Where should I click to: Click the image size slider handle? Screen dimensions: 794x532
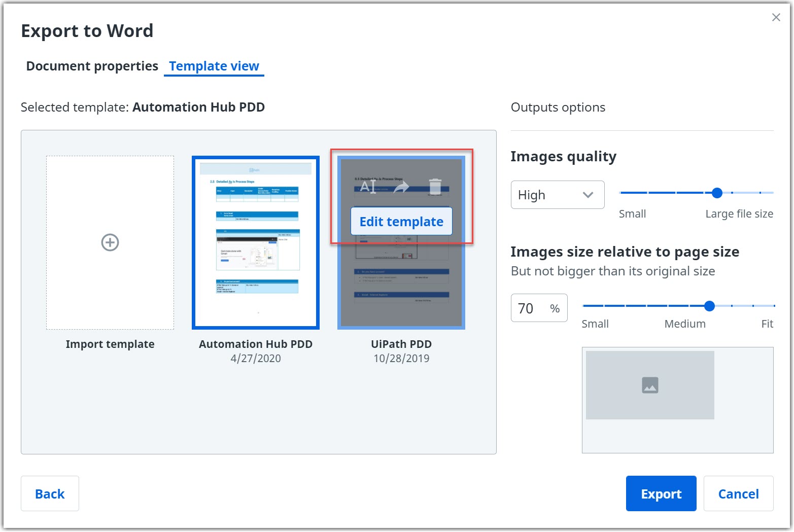point(710,306)
